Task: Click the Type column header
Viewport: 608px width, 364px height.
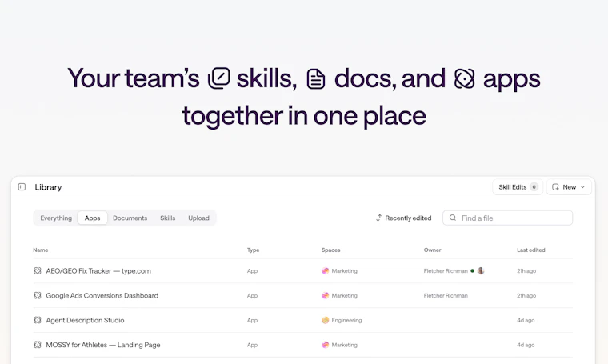Action: point(254,250)
